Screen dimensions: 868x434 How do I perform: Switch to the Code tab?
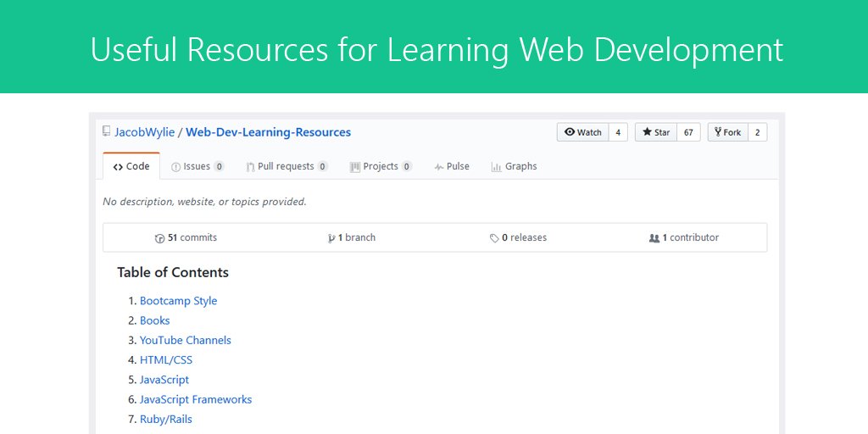131,166
